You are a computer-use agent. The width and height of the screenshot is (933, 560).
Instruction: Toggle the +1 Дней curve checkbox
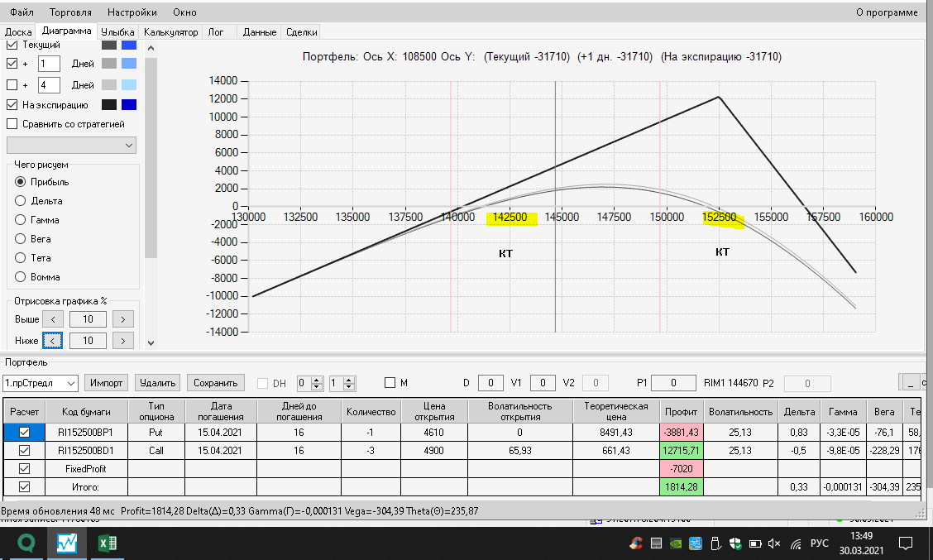pyautogui.click(x=12, y=63)
